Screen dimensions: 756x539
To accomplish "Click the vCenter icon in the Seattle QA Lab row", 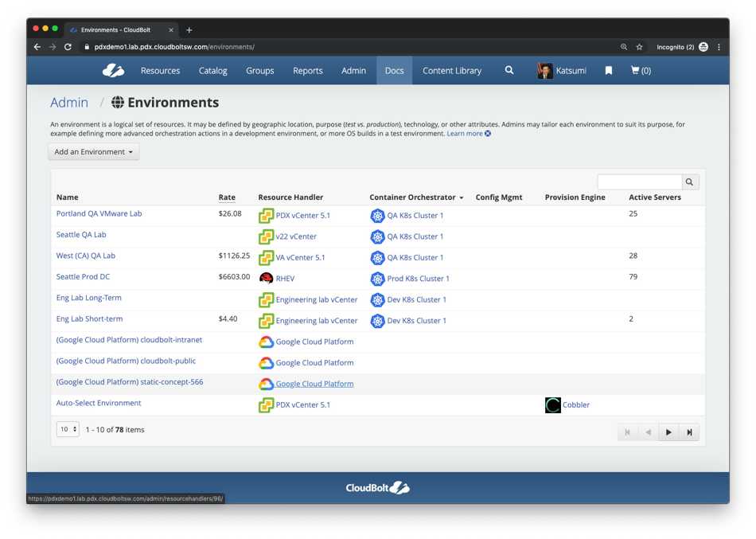I will [266, 236].
